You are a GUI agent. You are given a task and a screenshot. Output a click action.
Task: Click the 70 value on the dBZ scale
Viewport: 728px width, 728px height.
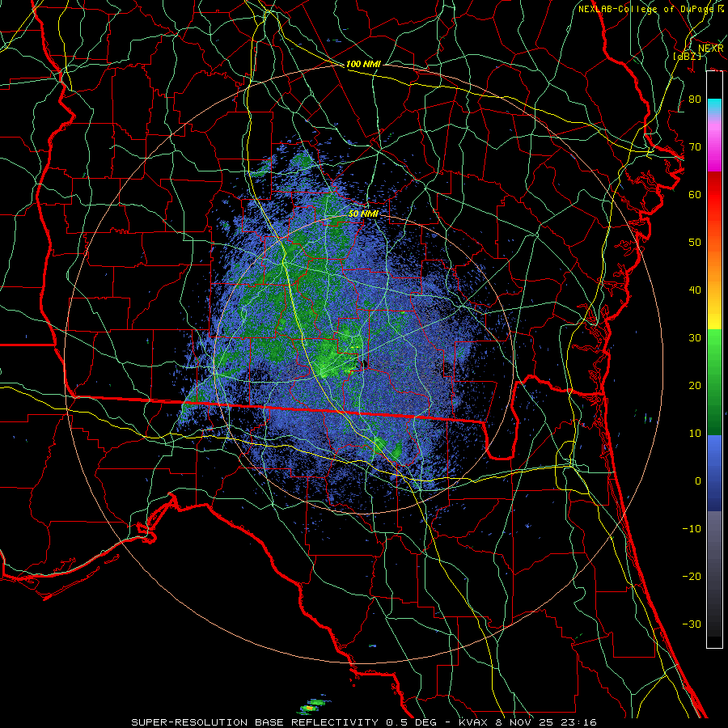[x=695, y=147]
